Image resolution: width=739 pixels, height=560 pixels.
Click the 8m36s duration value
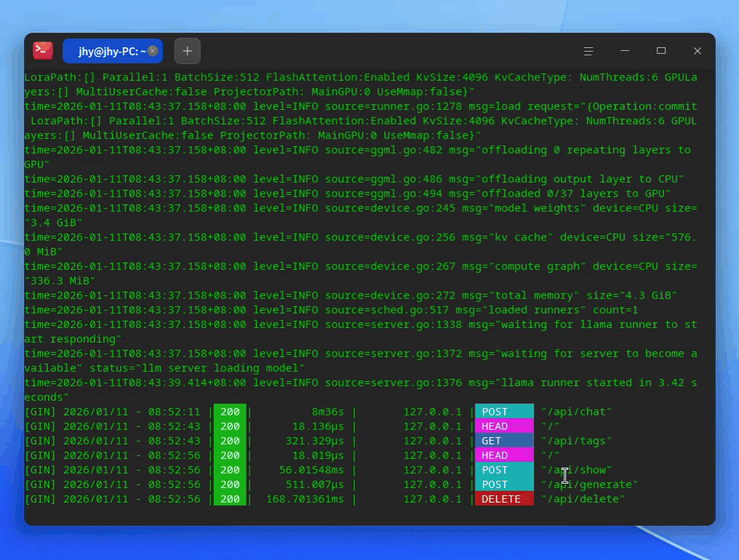[327, 412]
